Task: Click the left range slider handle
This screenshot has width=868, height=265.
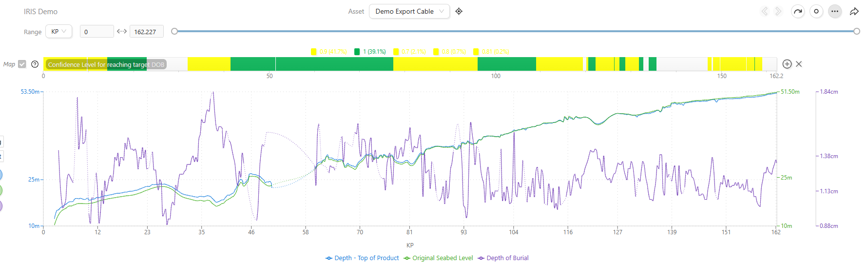Action: 174,31
